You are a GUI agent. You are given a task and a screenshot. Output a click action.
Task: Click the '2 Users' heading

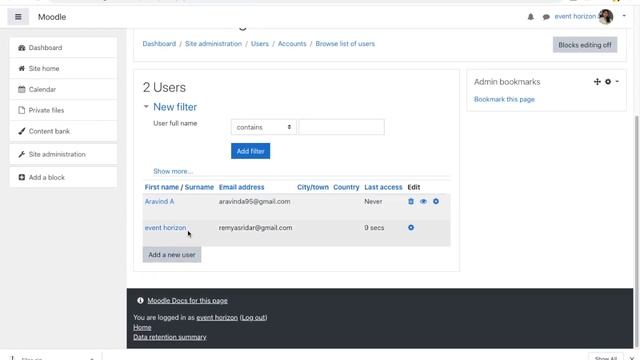click(x=164, y=87)
